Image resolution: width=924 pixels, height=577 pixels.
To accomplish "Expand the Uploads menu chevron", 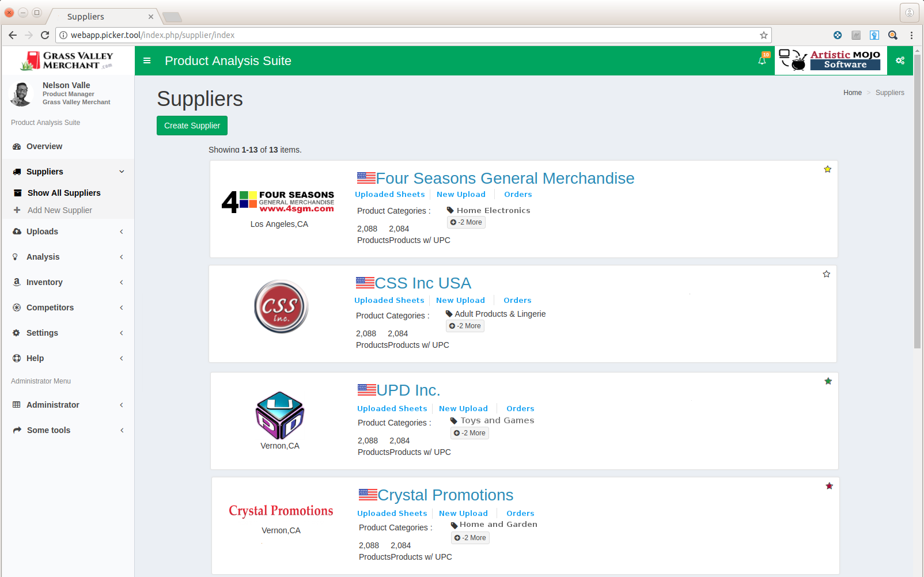I will click(x=122, y=231).
